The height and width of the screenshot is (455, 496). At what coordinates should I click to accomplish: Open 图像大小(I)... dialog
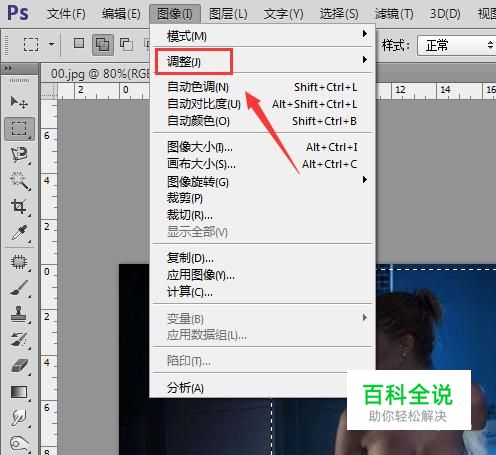(263, 147)
